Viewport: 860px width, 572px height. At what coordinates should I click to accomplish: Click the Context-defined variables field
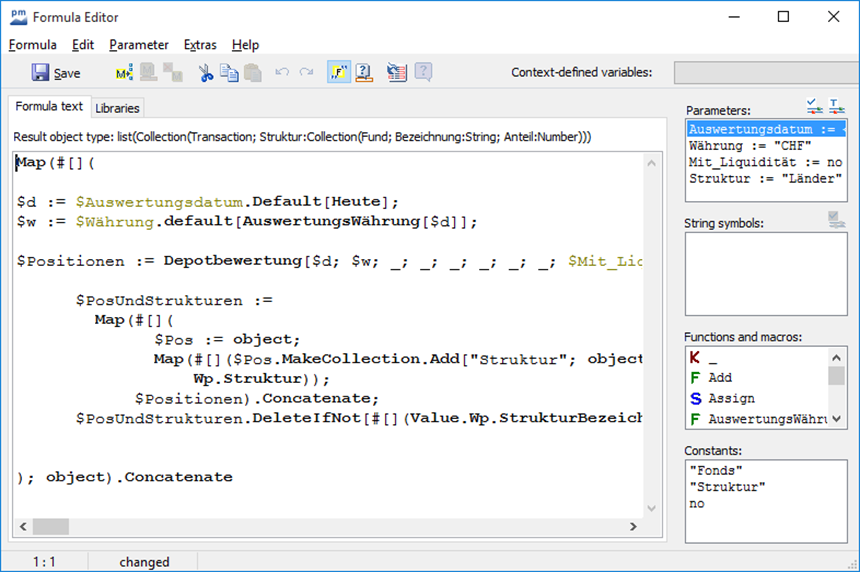click(762, 73)
